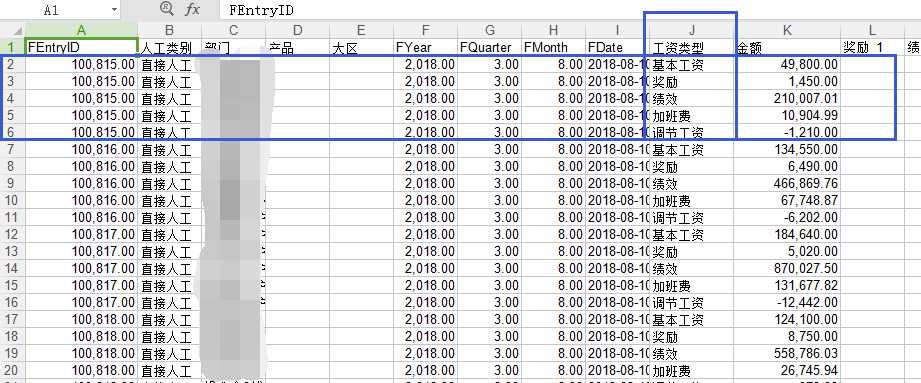Select column K header
This screenshot has width=921, height=383.
tap(788, 30)
